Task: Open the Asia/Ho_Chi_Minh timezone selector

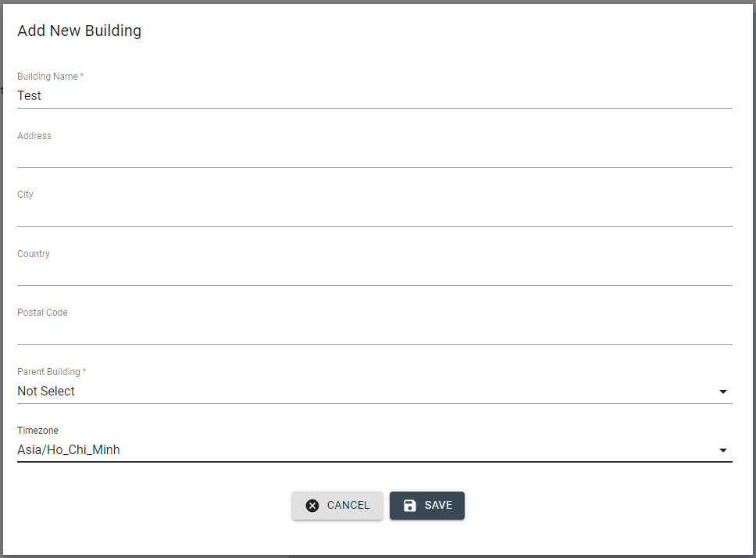Action: tap(367, 450)
